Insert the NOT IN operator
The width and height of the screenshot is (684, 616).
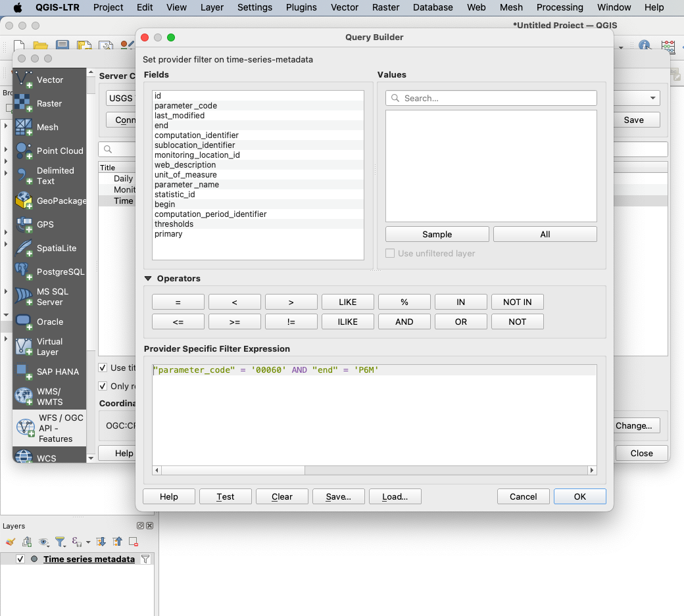pyautogui.click(x=518, y=302)
